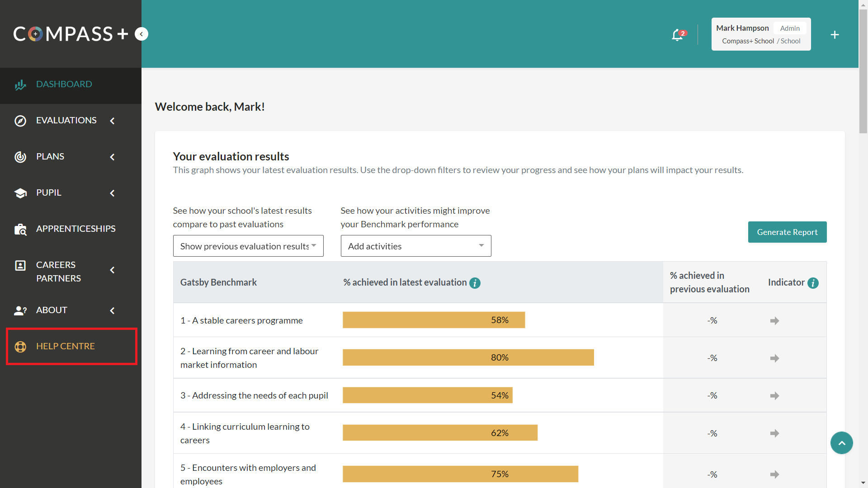Expand the Careers Partners submenu arrow
868x488 pixels.
112,270
